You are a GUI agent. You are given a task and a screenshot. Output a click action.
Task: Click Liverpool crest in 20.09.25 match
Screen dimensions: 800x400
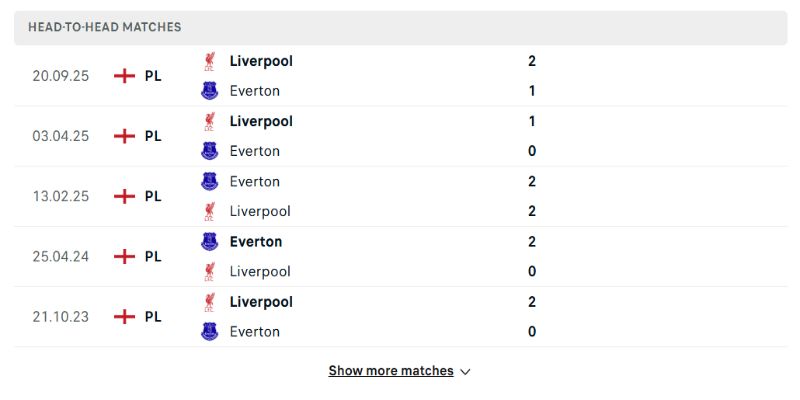click(209, 61)
